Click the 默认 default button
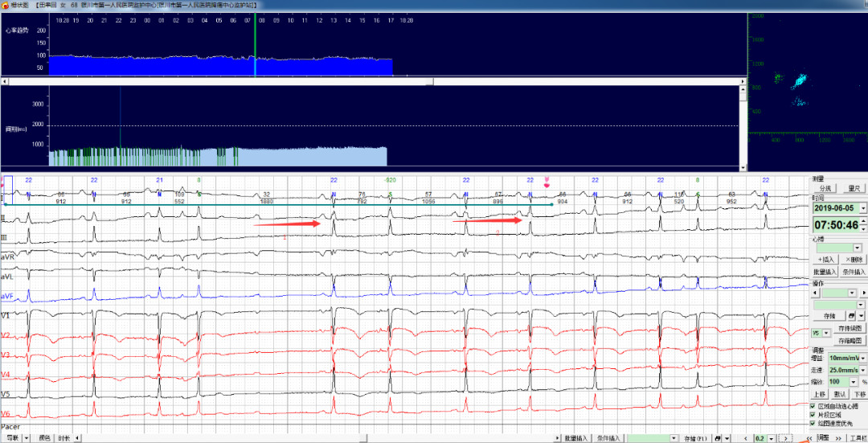This screenshot has height=443, width=868. click(x=840, y=394)
